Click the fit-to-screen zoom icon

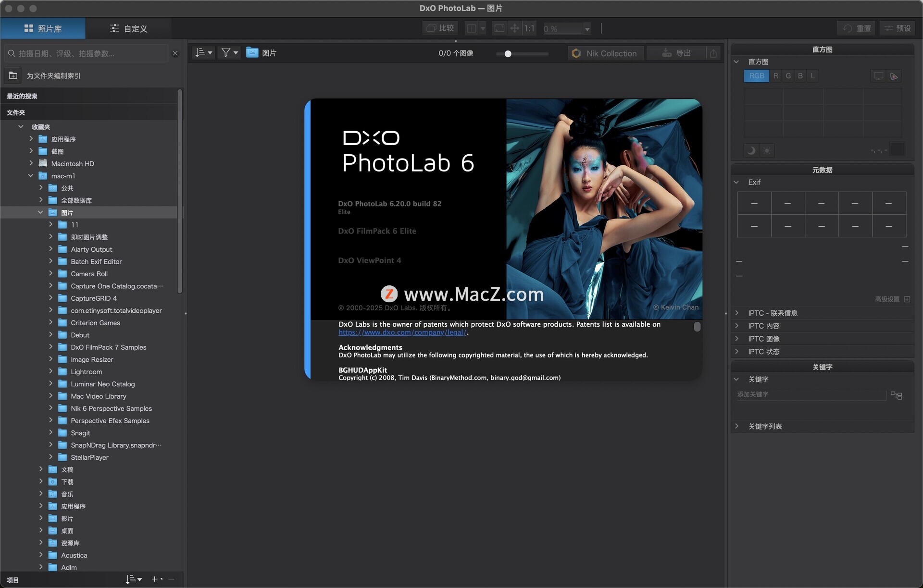(x=499, y=28)
